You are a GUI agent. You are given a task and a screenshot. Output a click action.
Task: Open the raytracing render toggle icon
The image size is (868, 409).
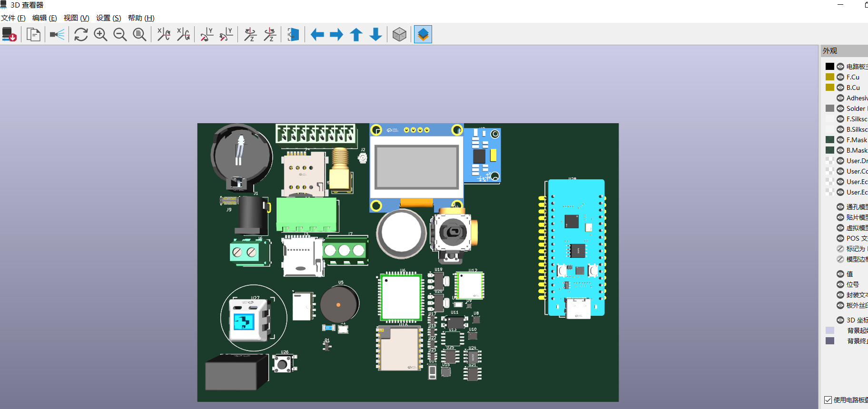[x=57, y=35]
